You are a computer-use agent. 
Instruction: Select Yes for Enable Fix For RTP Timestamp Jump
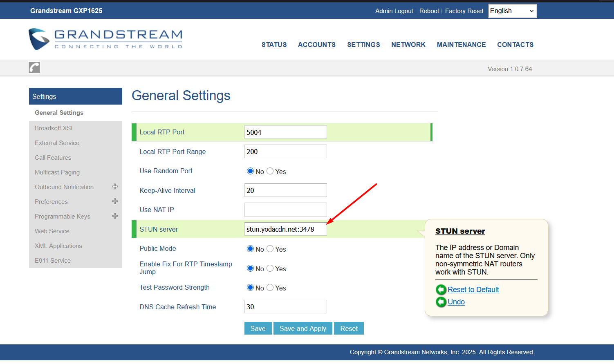(x=270, y=268)
